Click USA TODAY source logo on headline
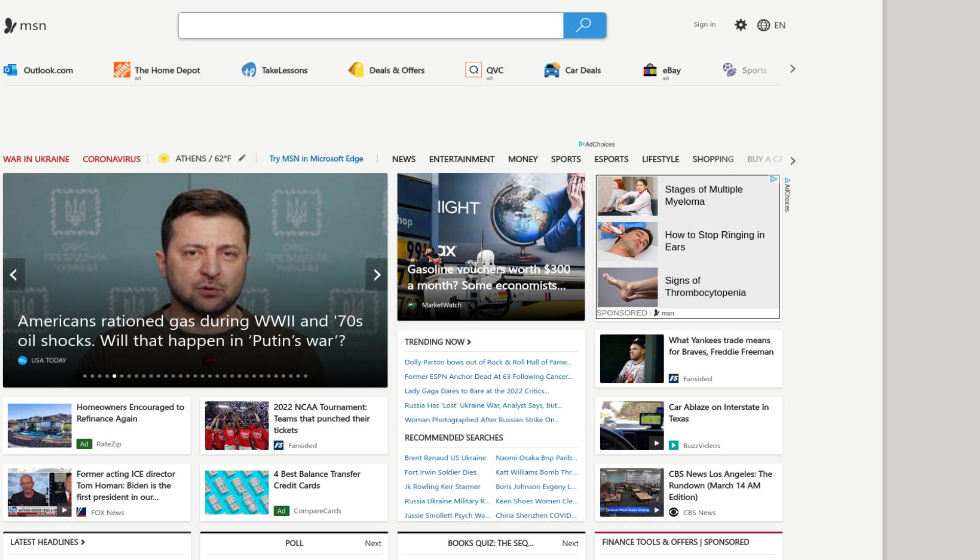980x560 pixels. click(x=22, y=360)
